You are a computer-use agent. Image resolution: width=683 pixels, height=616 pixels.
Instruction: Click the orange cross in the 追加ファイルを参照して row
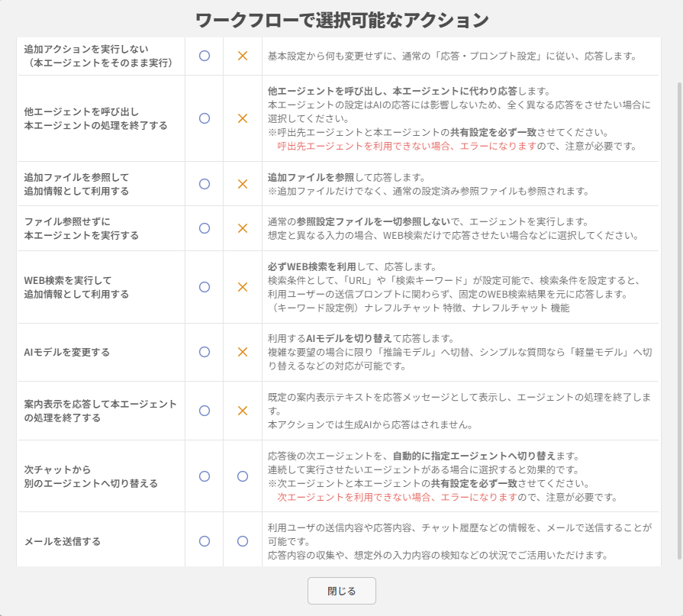pos(243,184)
